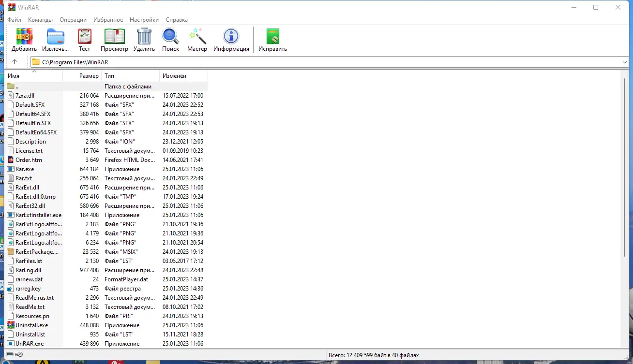Viewport: 633px width, 364px height.
Task: Click the Исправить (Repair) toolbar icon
Action: pos(272,36)
